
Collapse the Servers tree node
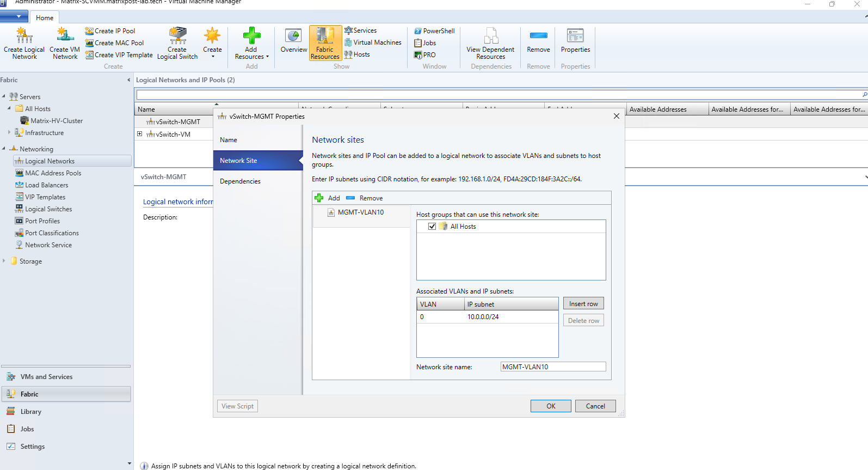point(4,96)
